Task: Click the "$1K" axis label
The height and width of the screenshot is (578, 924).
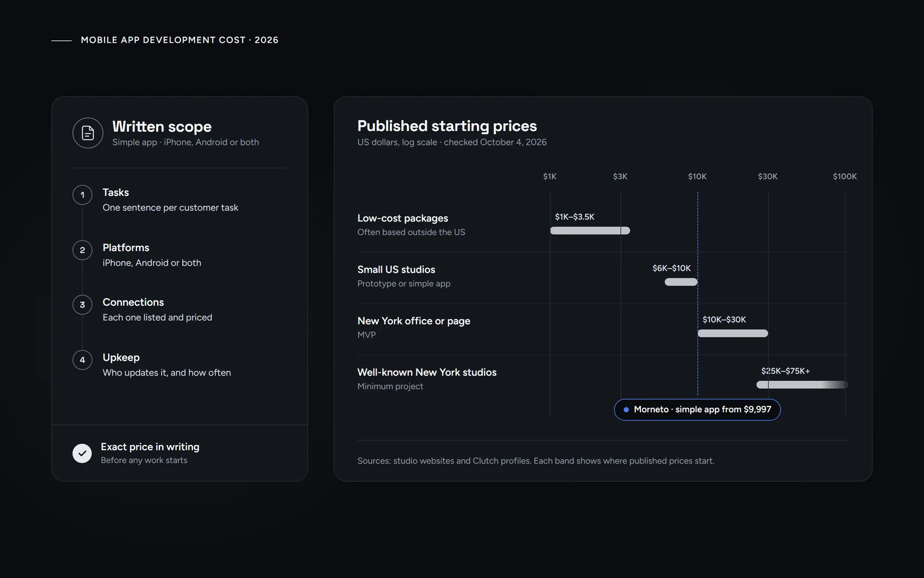Action: pos(550,176)
